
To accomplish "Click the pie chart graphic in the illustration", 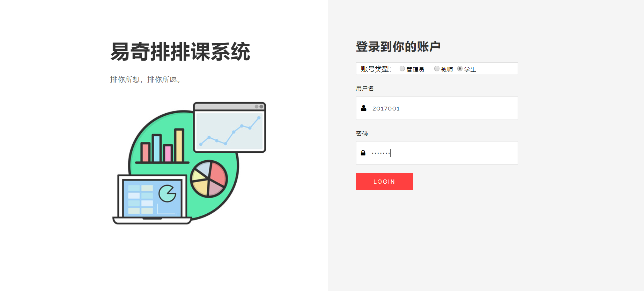I will point(209,179).
